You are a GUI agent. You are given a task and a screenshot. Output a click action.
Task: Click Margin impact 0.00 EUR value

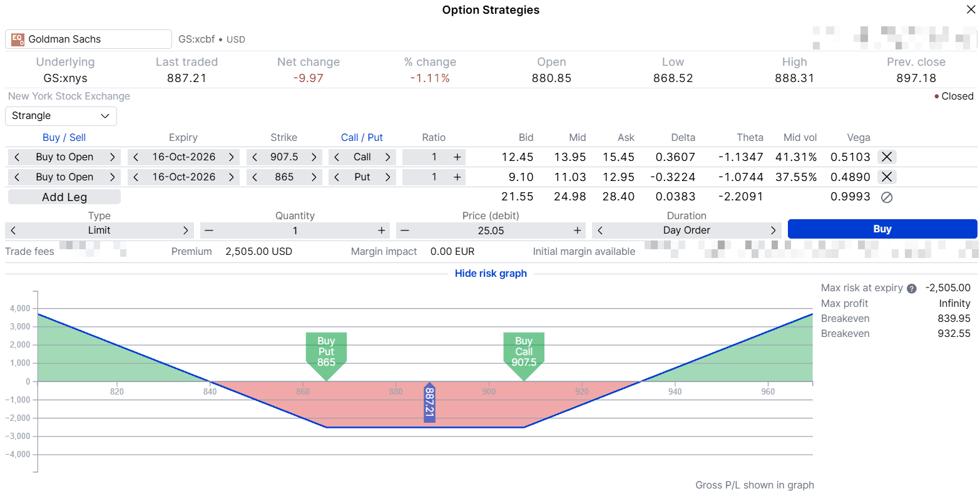click(x=452, y=252)
